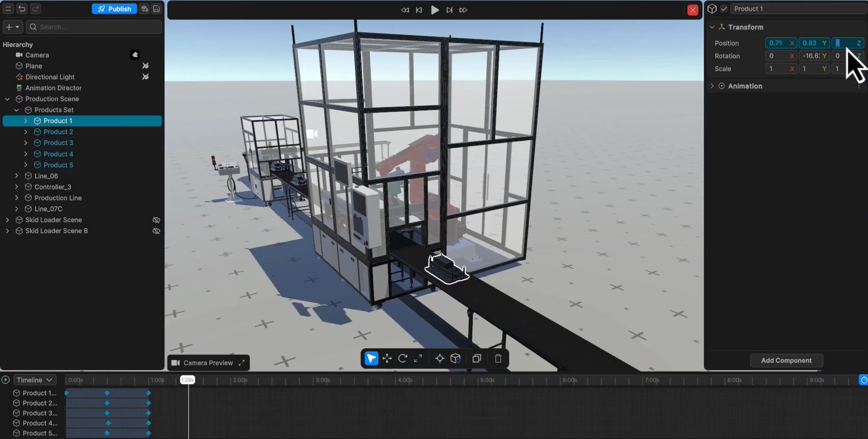This screenshot has width=868, height=439.
Task: Toggle visibility of Skid Loader Scene B
Action: pos(156,231)
